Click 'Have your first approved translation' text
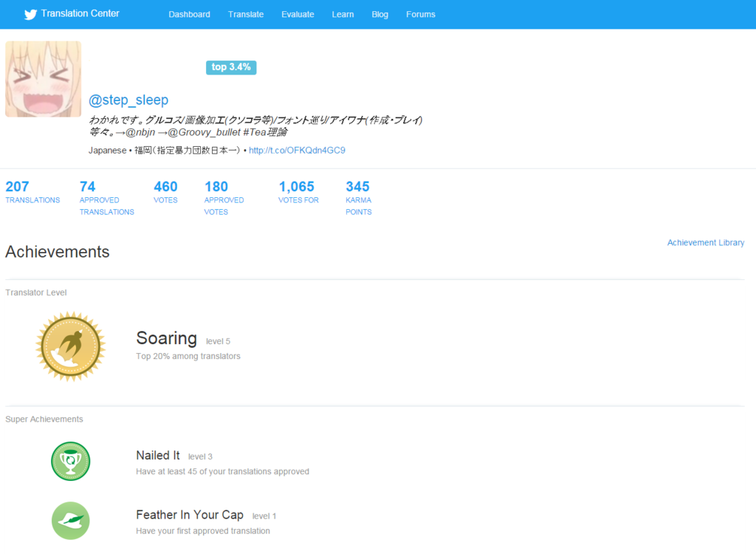 point(203,531)
